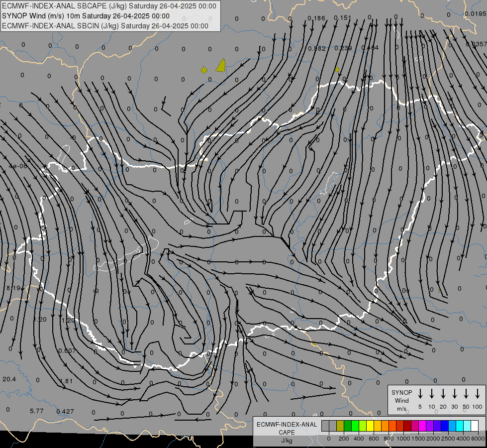The height and width of the screenshot is (448, 487).
Task: Select the bright green CAPE colorbar swatch
Action: (x=355, y=426)
